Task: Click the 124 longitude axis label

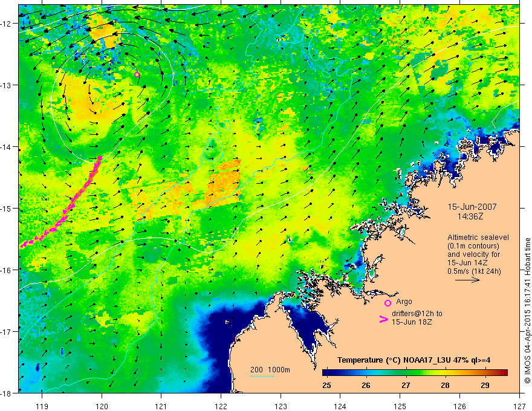Action: pyautogui.click(x=340, y=406)
